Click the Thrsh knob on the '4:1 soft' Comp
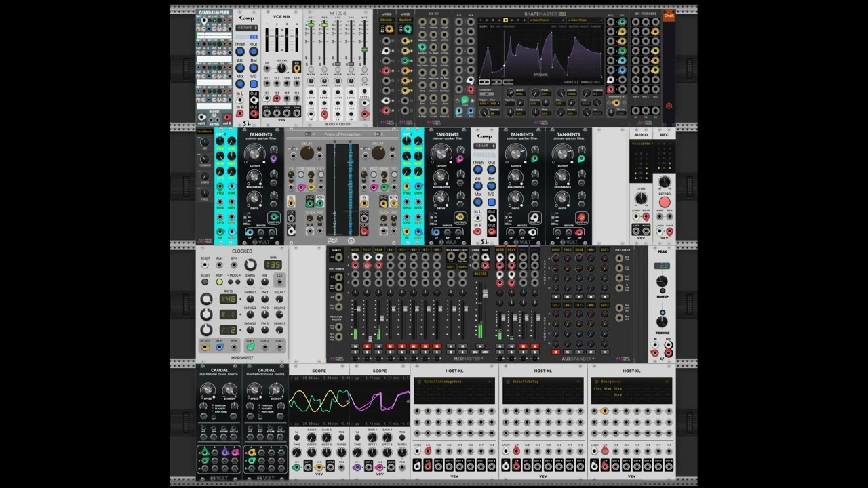This screenshot has width=868, height=488. [478, 169]
